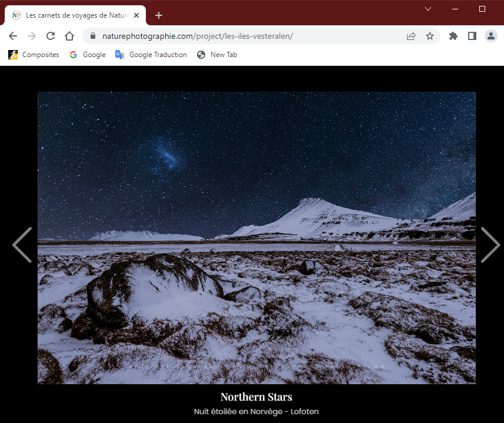Image resolution: width=504 pixels, height=423 pixels.
Task: Open the Extensions puzzle icon
Action: click(453, 36)
